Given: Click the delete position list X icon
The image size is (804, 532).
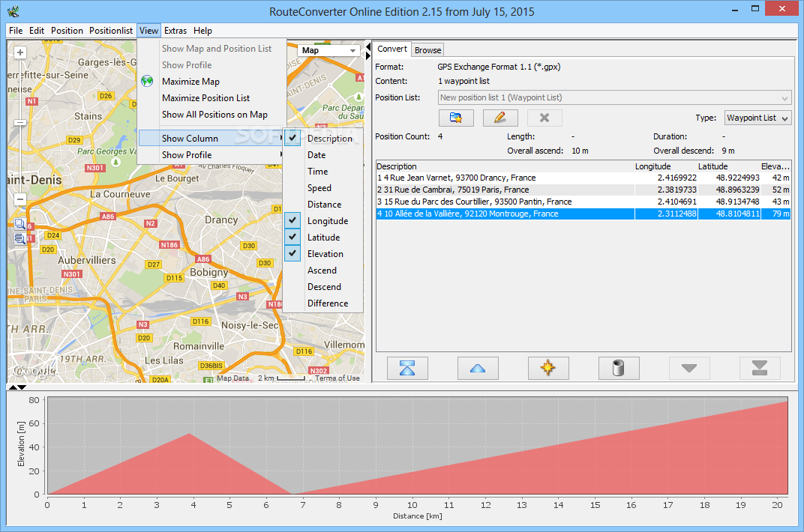Looking at the screenshot, I should point(544,118).
